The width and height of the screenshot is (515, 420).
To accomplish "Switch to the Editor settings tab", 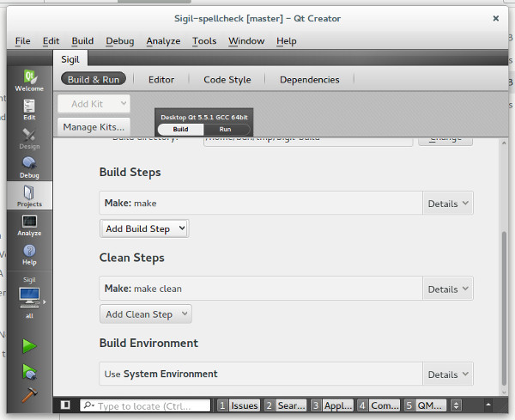I will point(161,80).
